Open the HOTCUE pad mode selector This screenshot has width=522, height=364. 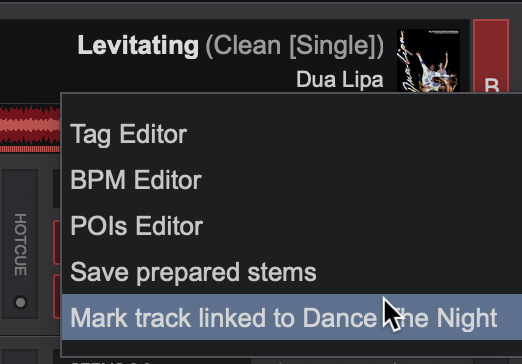point(20,244)
